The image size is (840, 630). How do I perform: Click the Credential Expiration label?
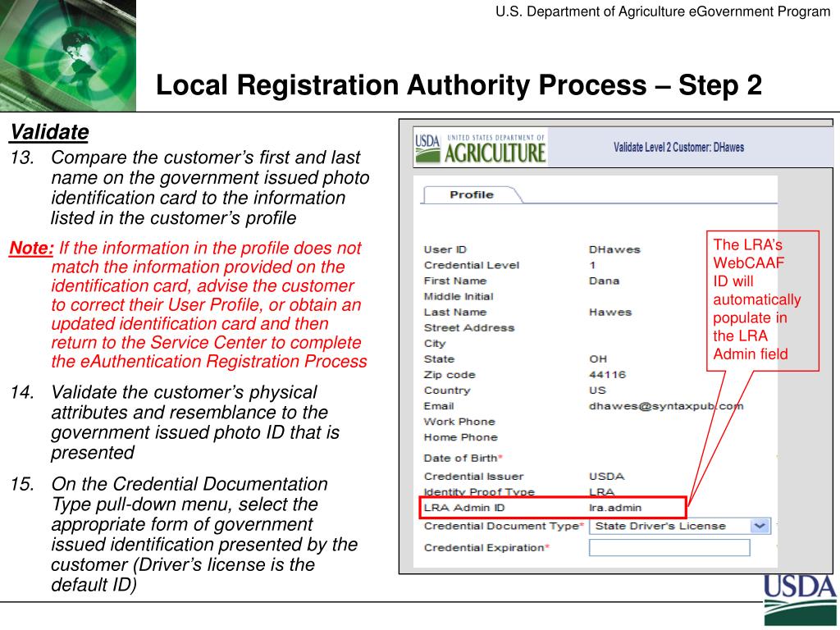486,547
